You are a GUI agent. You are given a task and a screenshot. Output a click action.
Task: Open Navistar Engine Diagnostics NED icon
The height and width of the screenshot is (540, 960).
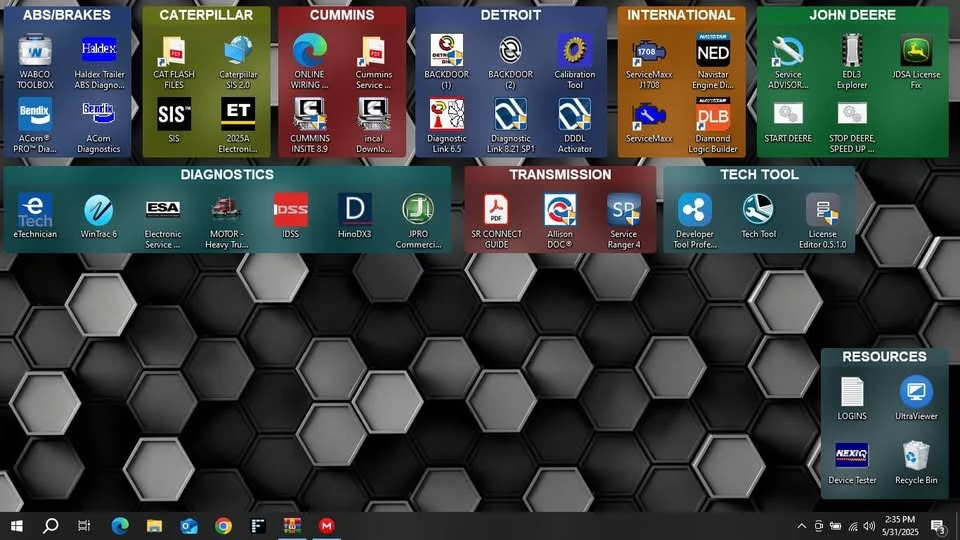[x=713, y=62]
